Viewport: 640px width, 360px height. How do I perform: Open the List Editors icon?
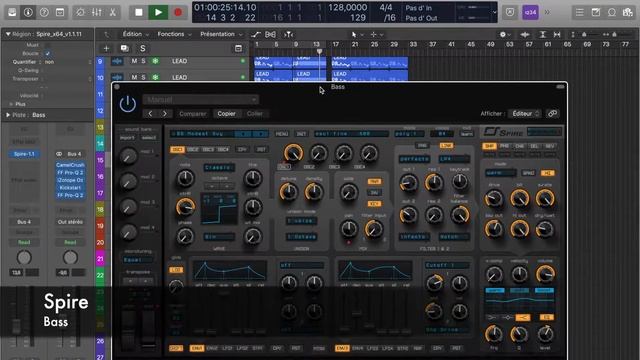tap(580, 12)
